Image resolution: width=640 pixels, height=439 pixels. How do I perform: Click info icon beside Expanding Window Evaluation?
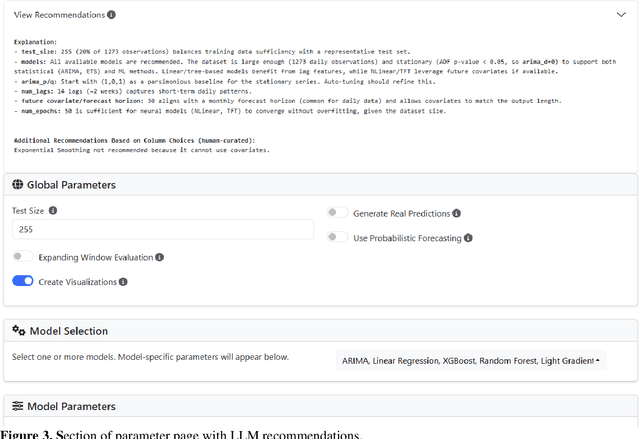pos(160,257)
